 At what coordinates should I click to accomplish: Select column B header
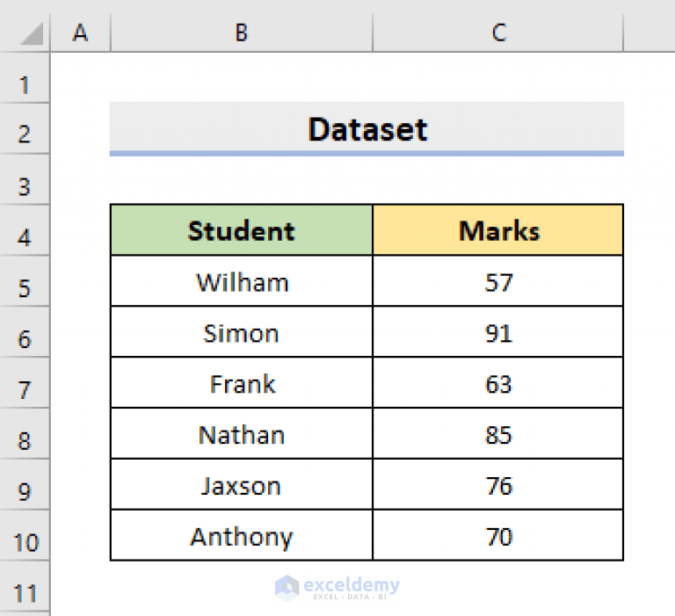(x=242, y=33)
